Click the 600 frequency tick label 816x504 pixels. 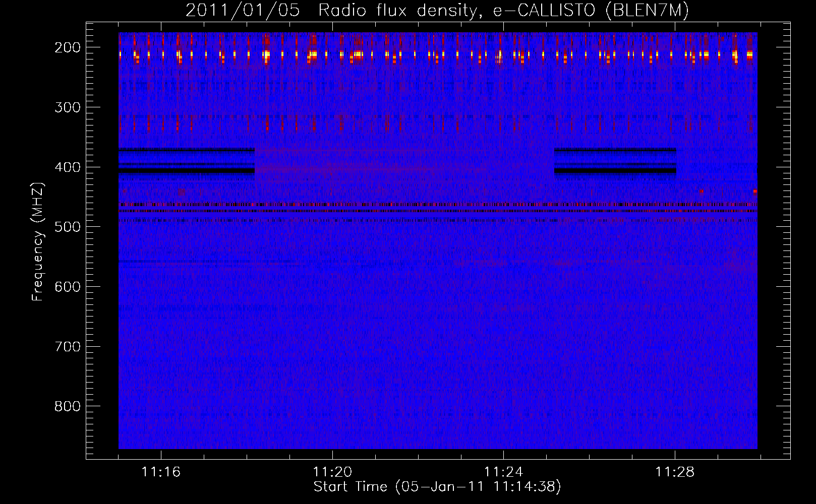point(67,287)
